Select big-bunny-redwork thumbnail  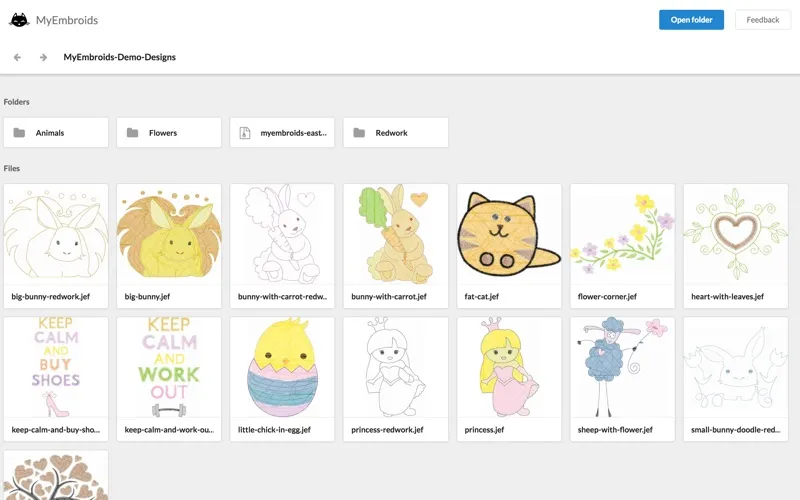[56, 234]
